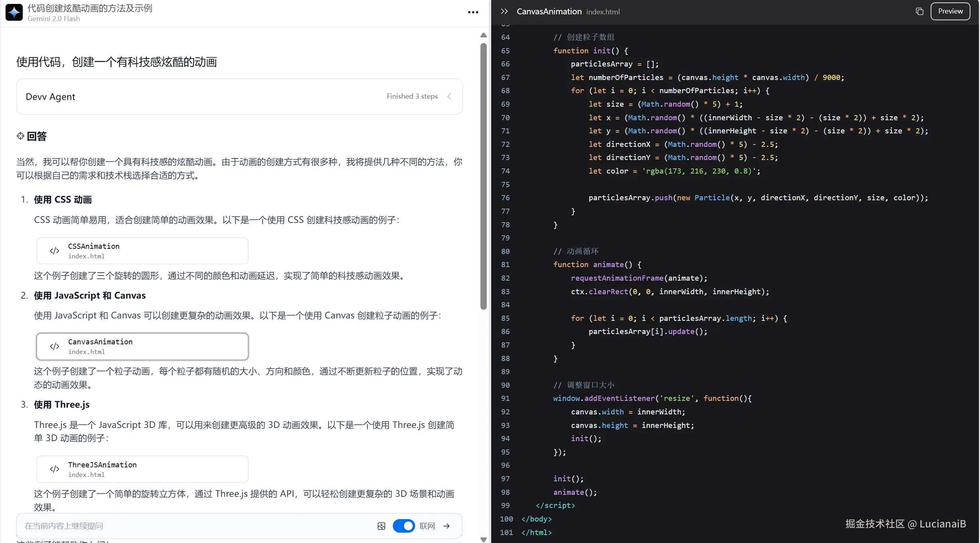This screenshot has height=543, width=980.
Task: Click line 76 particlesArray.push code
Action: (x=759, y=197)
